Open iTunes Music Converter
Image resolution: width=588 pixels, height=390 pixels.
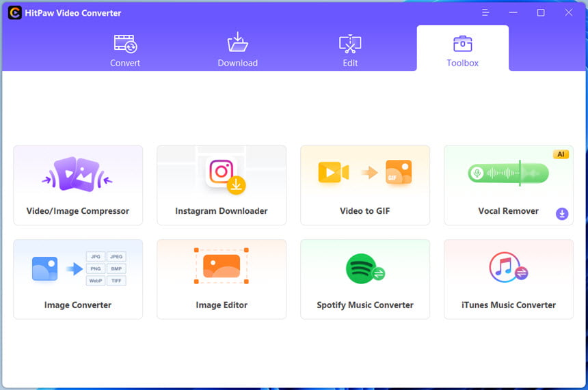pyautogui.click(x=509, y=279)
